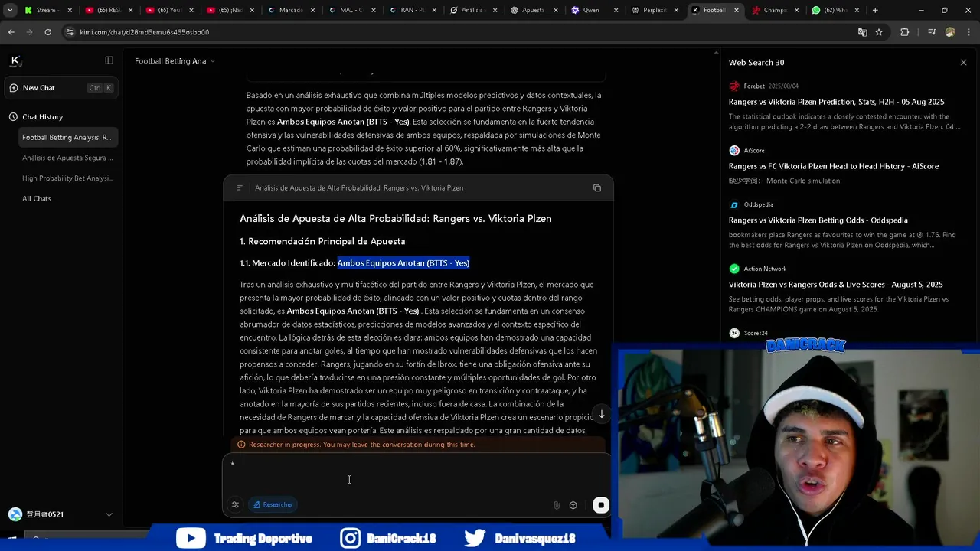Open a new browser tab
Image resolution: width=980 pixels, height=551 pixels.
[875, 10]
